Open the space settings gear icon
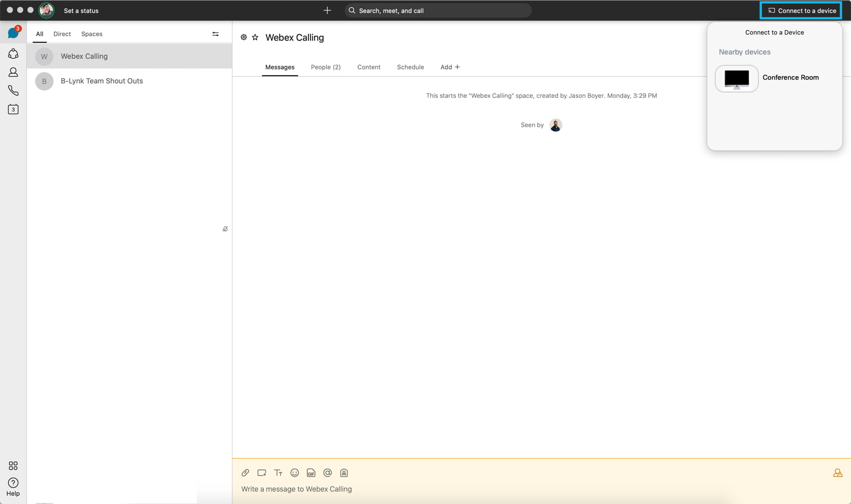 (x=244, y=37)
